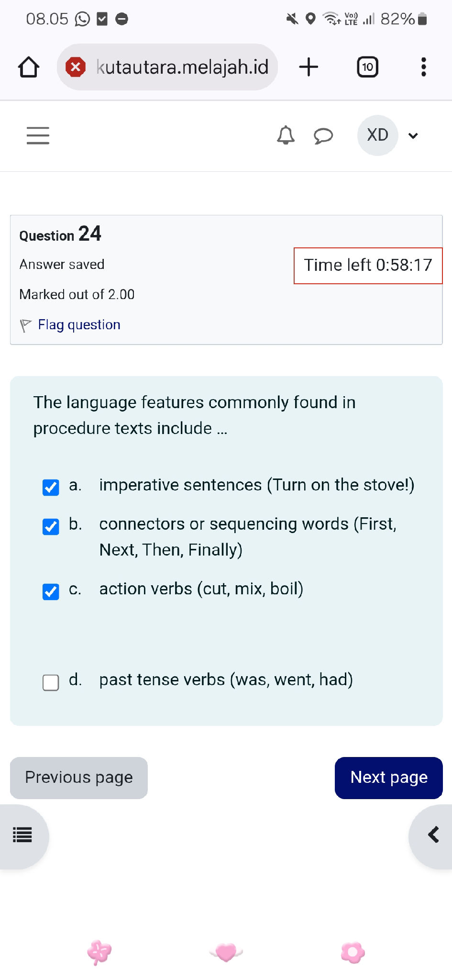The image size is (452, 980).
Task: Uncheck option a imperative sentences
Action: (51, 487)
